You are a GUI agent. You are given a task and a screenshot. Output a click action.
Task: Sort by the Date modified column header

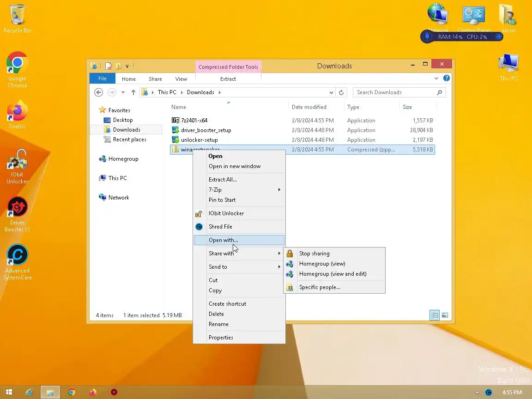click(x=316, y=107)
